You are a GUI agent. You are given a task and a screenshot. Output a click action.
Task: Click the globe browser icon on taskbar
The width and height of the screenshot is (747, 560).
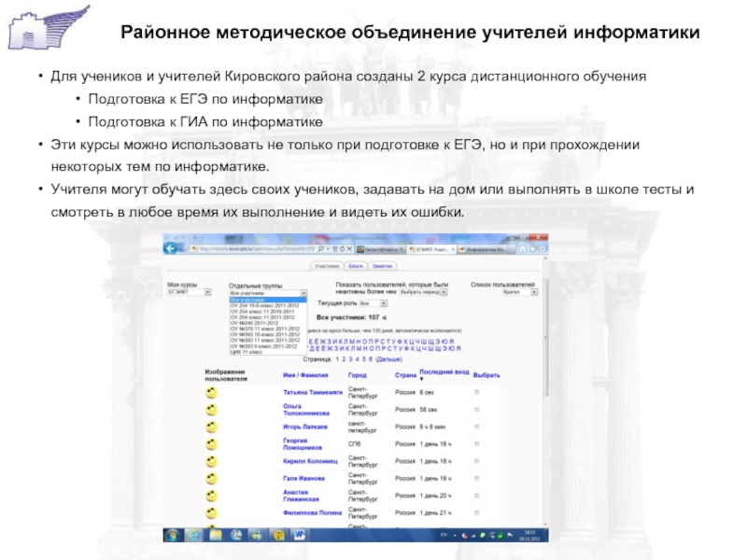pyautogui.click(x=236, y=535)
